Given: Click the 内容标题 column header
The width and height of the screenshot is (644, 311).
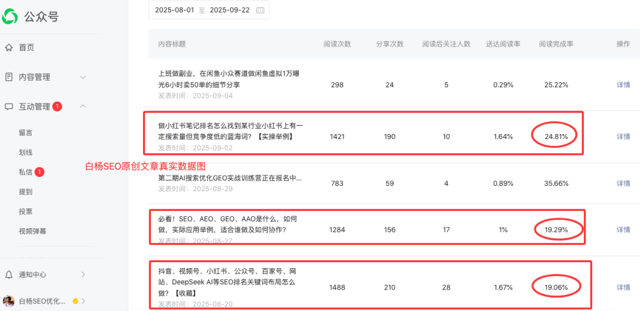Looking at the screenshot, I should [x=172, y=44].
